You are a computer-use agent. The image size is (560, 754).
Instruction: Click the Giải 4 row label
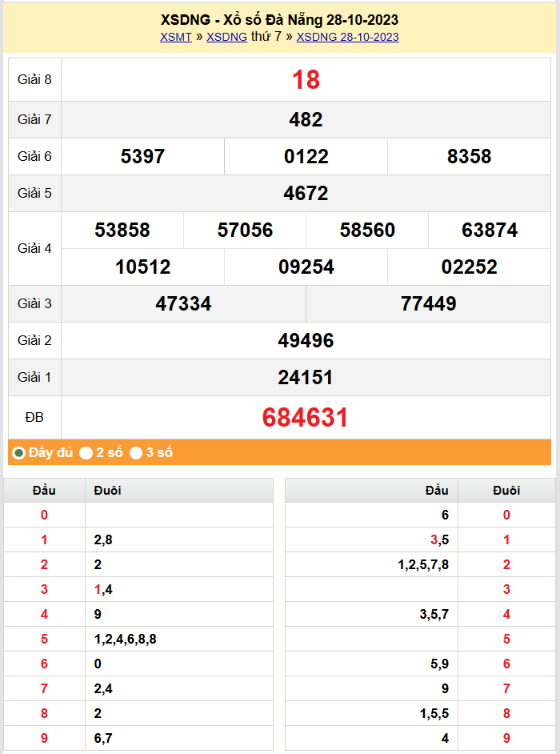point(34,249)
